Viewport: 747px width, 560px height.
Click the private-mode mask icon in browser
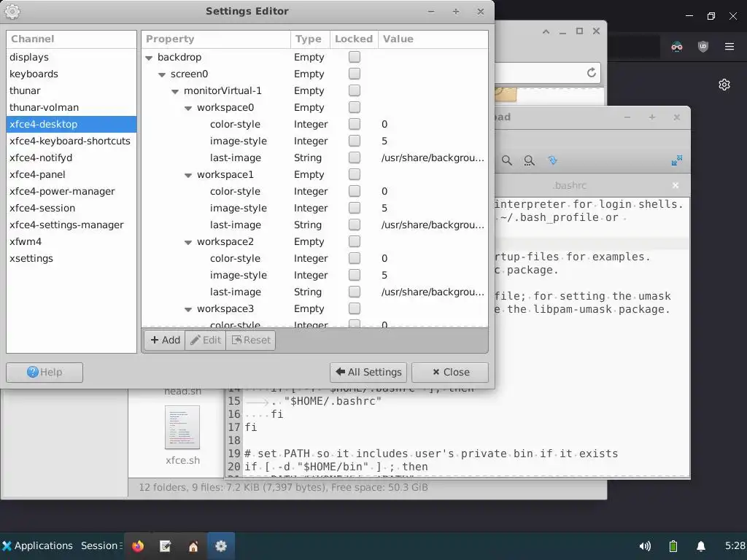click(x=676, y=46)
